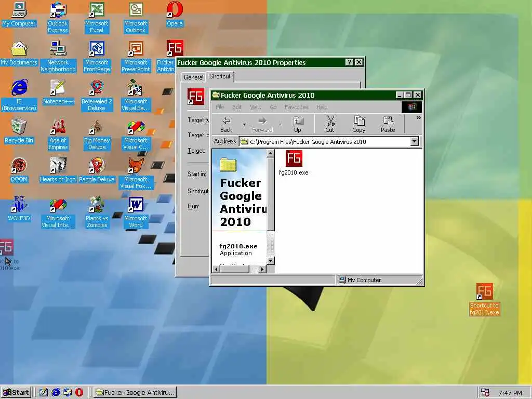This screenshot has height=399, width=532.
Task: Select the IE (Browservice) desktop icon
Action: [x=19, y=96]
